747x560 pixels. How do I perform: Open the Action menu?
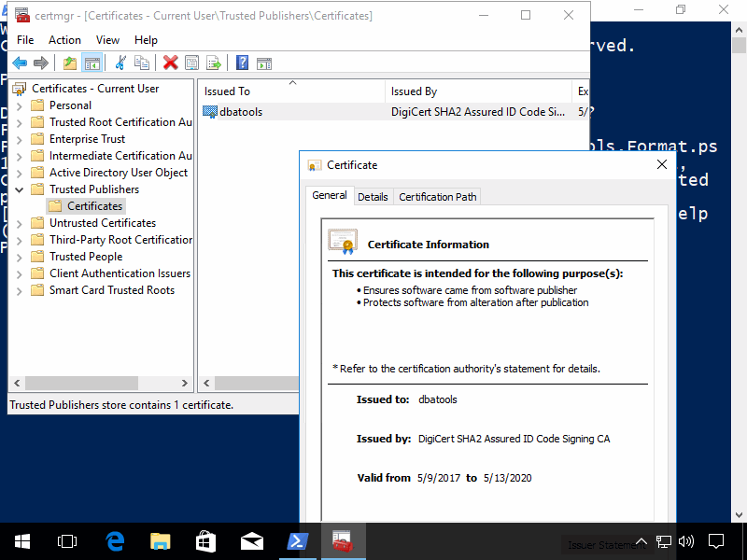tap(64, 40)
